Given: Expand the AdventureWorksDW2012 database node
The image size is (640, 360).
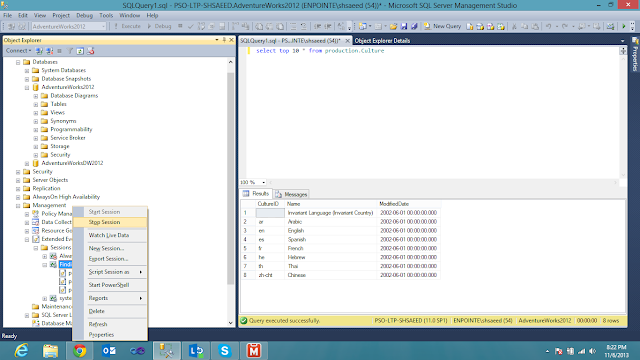Looking at the screenshot, I should click(27, 164).
